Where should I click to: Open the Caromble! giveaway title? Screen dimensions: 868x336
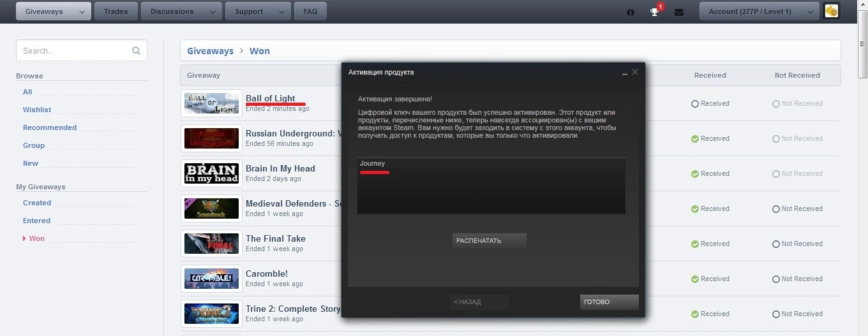pyautogui.click(x=267, y=274)
